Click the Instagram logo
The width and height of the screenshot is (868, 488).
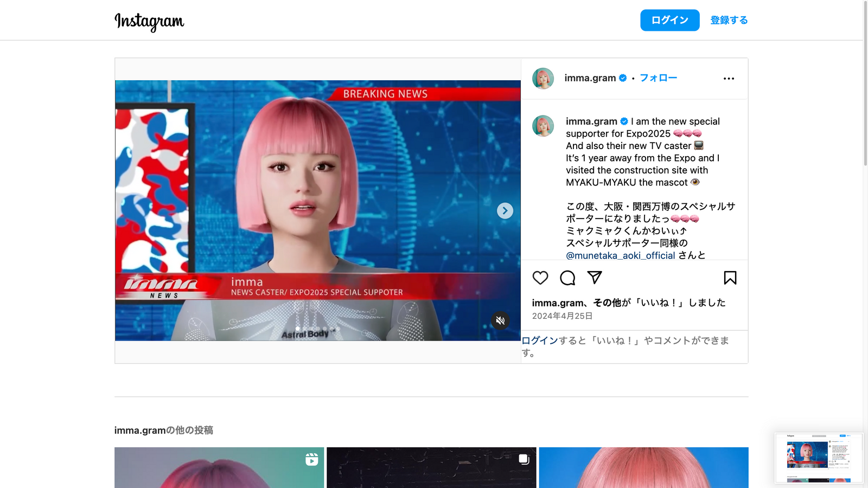pos(149,21)
